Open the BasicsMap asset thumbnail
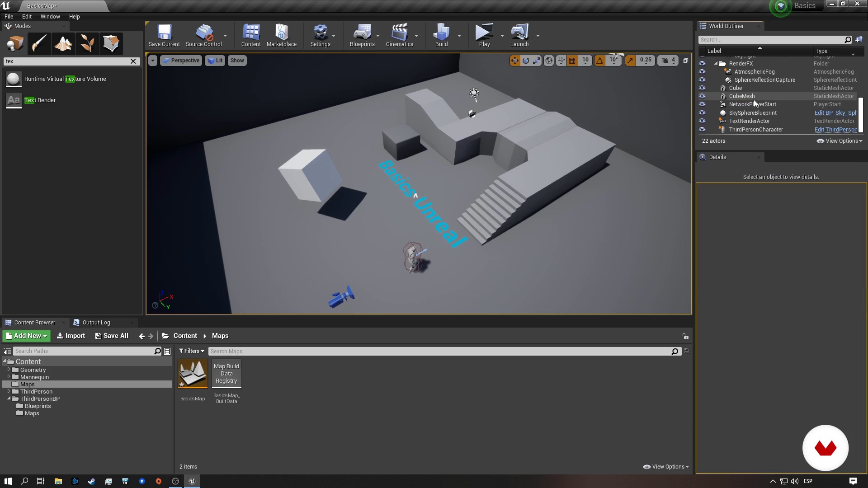The height and width of the screenshot is (488, 868). point(193,373)
